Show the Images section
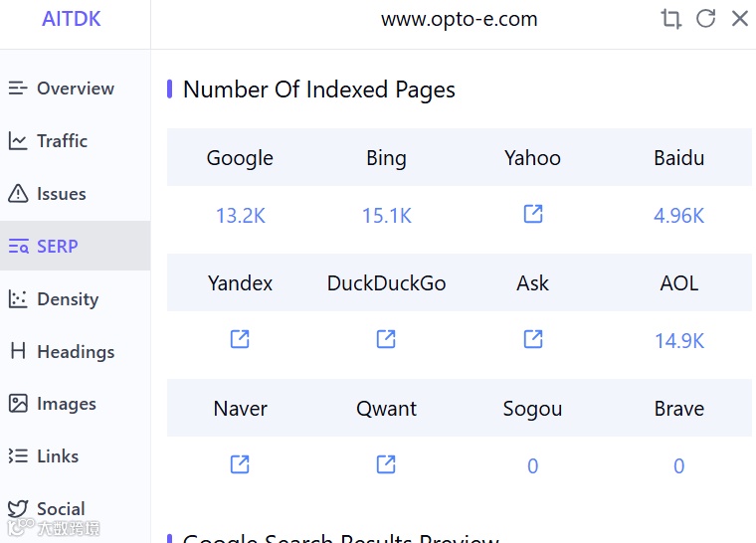This screenshot has width=756, height=543. (x=66, y=404)
